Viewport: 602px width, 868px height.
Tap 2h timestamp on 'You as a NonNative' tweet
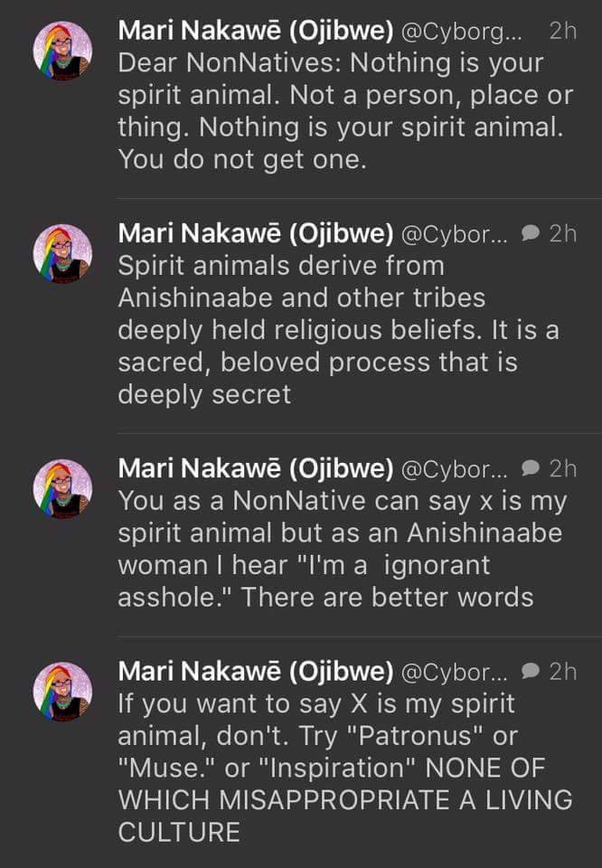(562, 468)
